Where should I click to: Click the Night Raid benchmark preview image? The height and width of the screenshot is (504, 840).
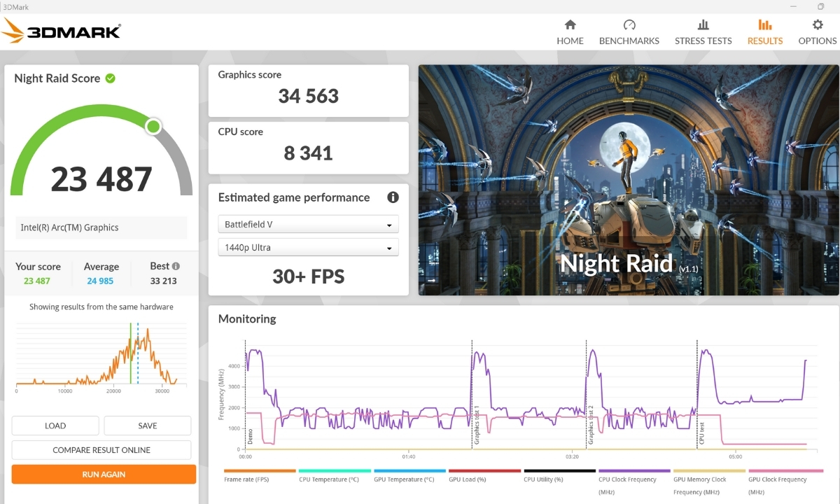[x=629, y=180]
